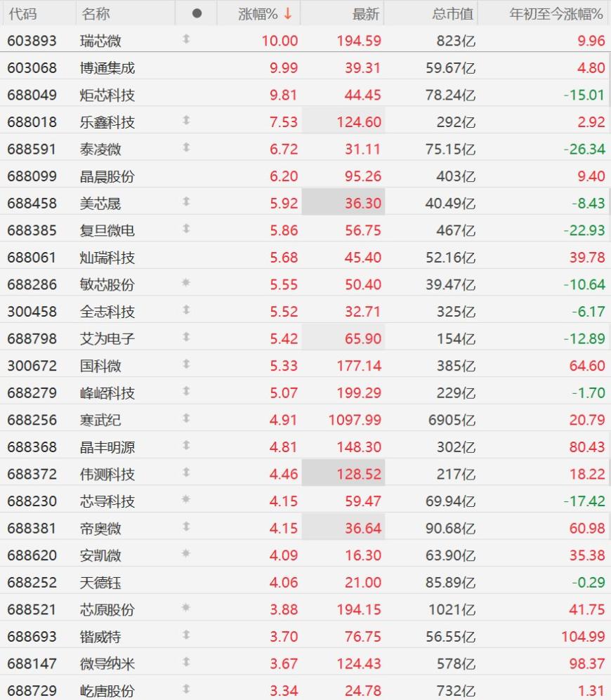611x700 pixels.
Task: Click stock code 688147
Action: [32, 663]
